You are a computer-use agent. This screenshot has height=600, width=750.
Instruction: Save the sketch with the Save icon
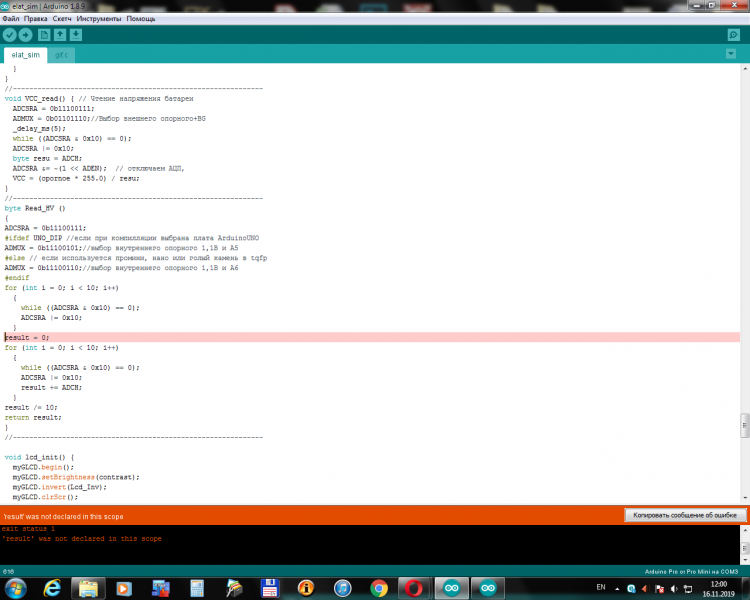pos(76,35)
